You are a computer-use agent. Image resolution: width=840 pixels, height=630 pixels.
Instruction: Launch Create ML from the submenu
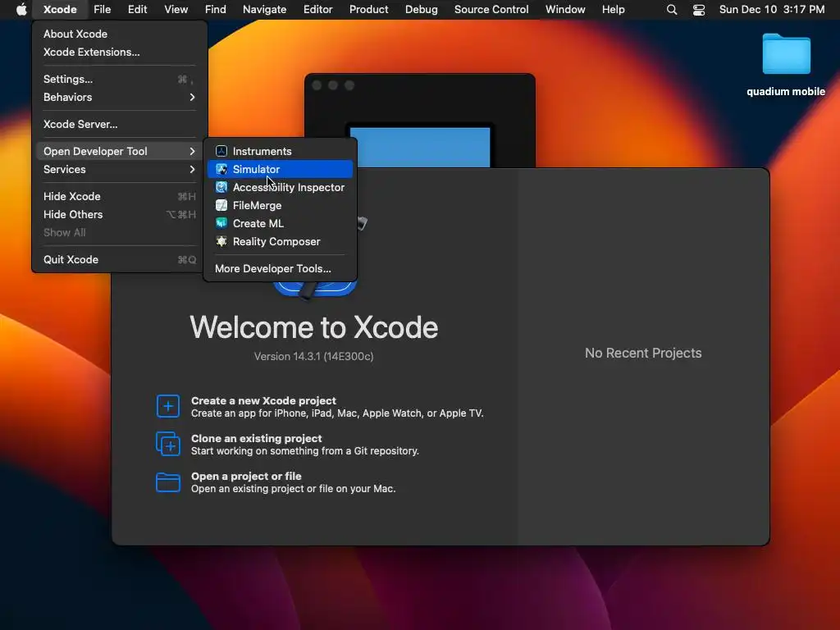tap(280, 223)
